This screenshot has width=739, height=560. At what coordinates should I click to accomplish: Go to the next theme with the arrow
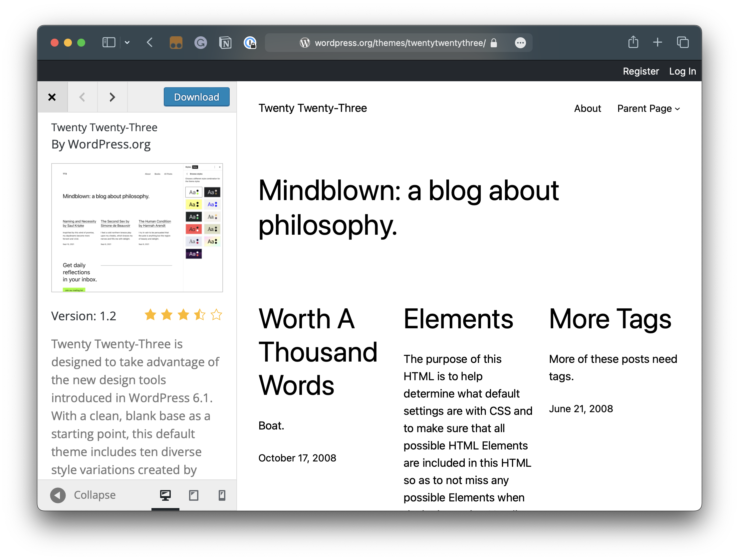coord(112,97)
